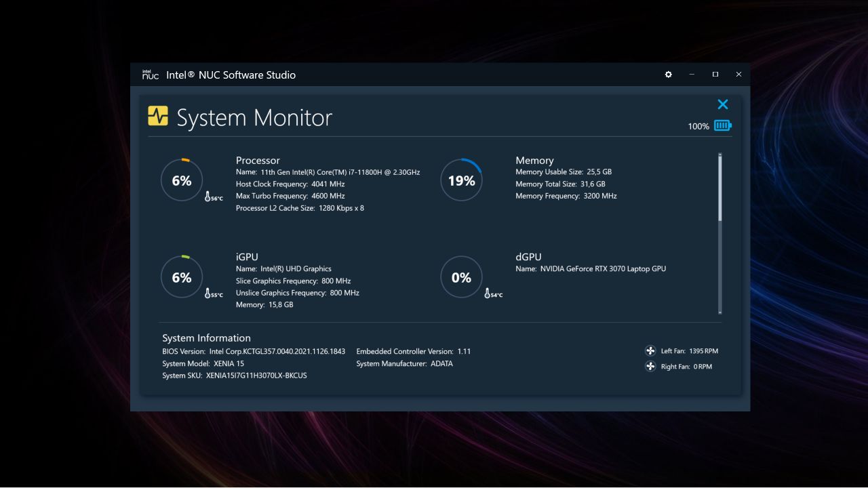Open the settings gear in title bar
Screen dimensions: 868x488
tap(668, 75)
